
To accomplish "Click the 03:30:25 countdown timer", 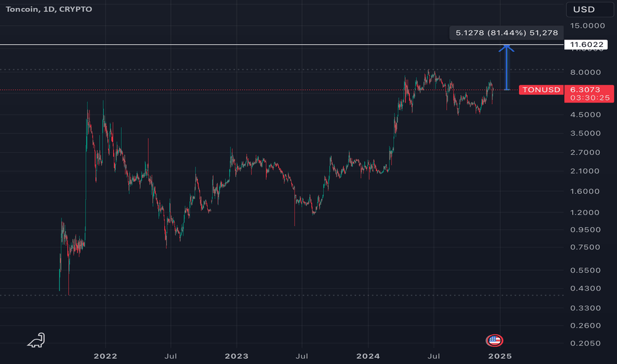I will (x=589, y=97).
